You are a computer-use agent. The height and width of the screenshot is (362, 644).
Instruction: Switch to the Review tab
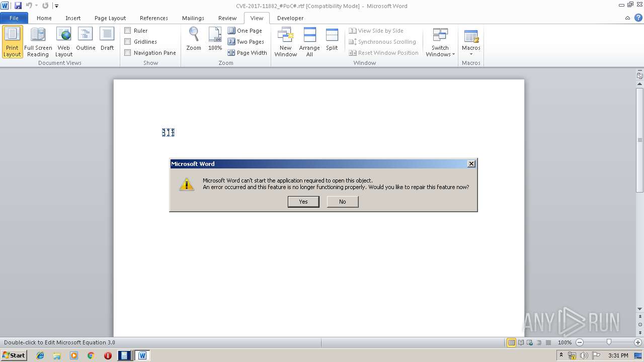(227, 18)
